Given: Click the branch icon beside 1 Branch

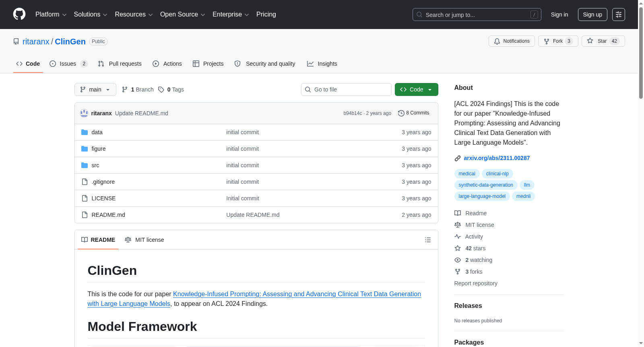Looking at the screenshot, I should [x=125, y=89].
